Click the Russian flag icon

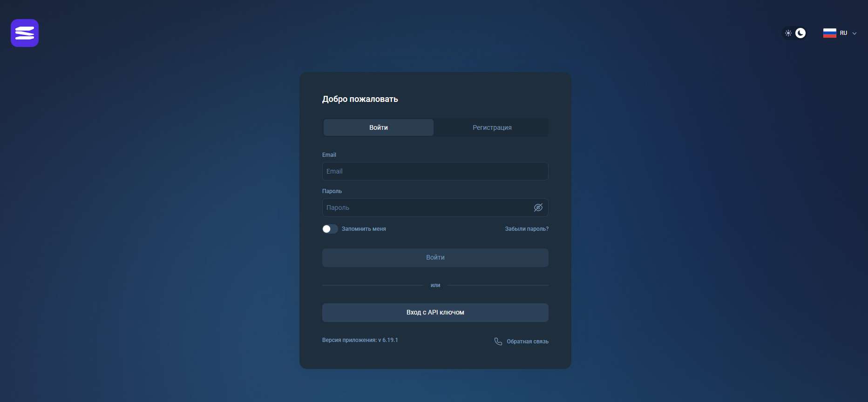click(x=830, y=33)
